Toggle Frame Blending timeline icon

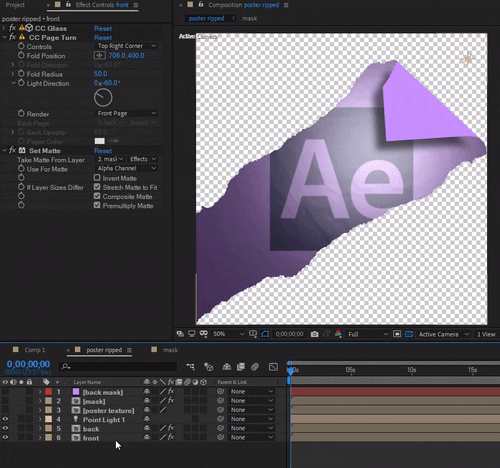pos(241,367)
